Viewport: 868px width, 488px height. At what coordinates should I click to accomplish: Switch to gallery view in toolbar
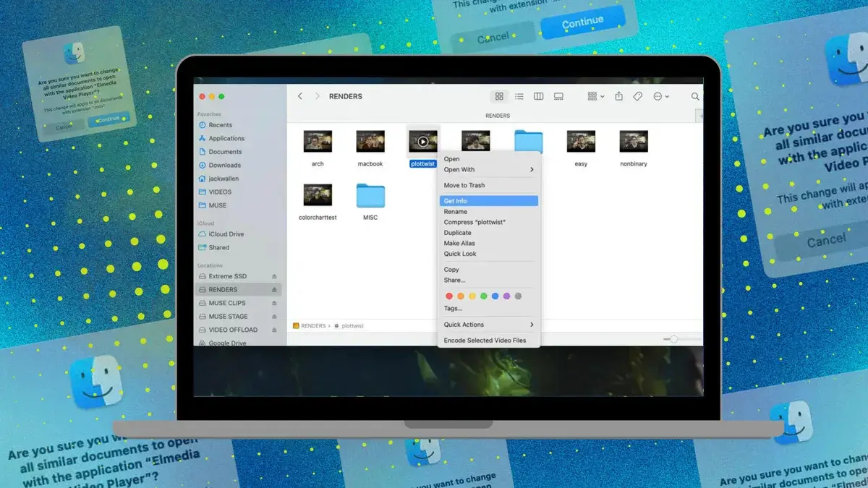pos(558,96)
